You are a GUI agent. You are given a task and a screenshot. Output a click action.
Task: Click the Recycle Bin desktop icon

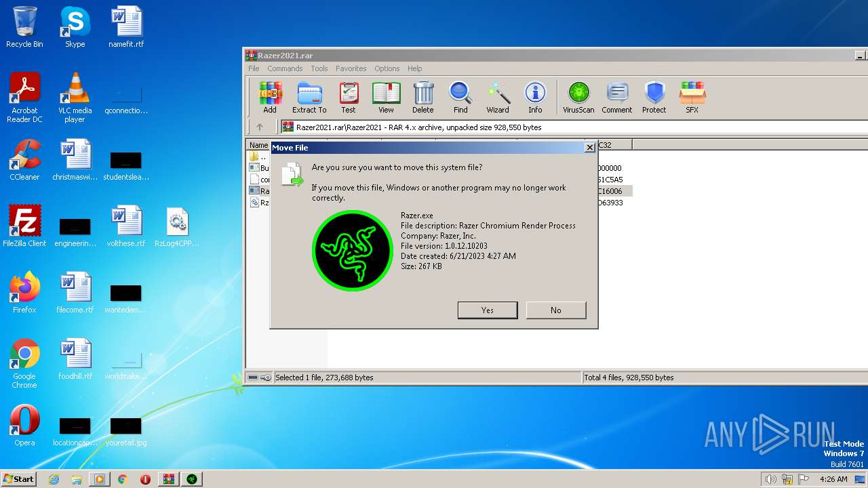[x=24, y=27]
